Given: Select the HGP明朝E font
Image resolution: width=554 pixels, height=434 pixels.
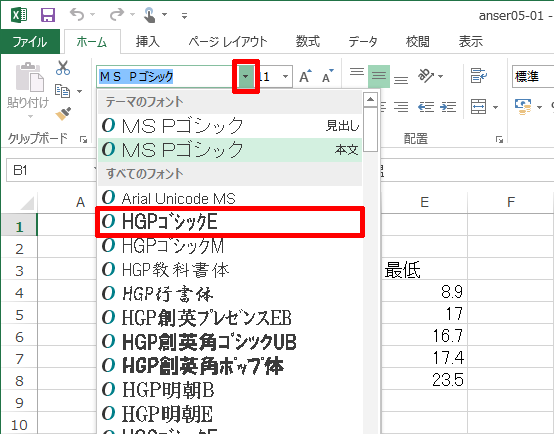Looking at the screenshot, I should 230,414.
